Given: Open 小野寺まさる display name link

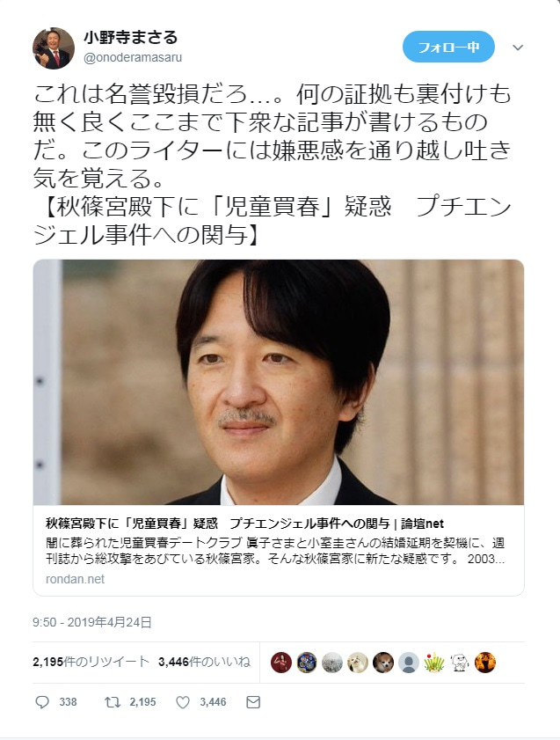Looking at the screenshot, I should (x=131, y=37).
